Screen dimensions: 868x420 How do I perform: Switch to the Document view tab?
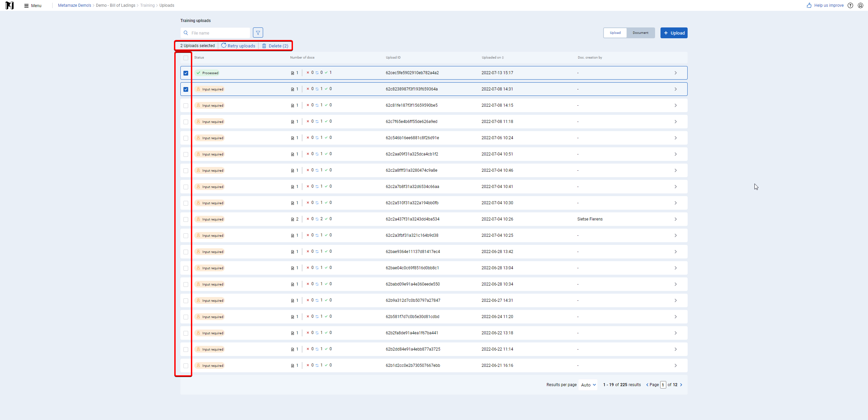(x=640, y=33)
